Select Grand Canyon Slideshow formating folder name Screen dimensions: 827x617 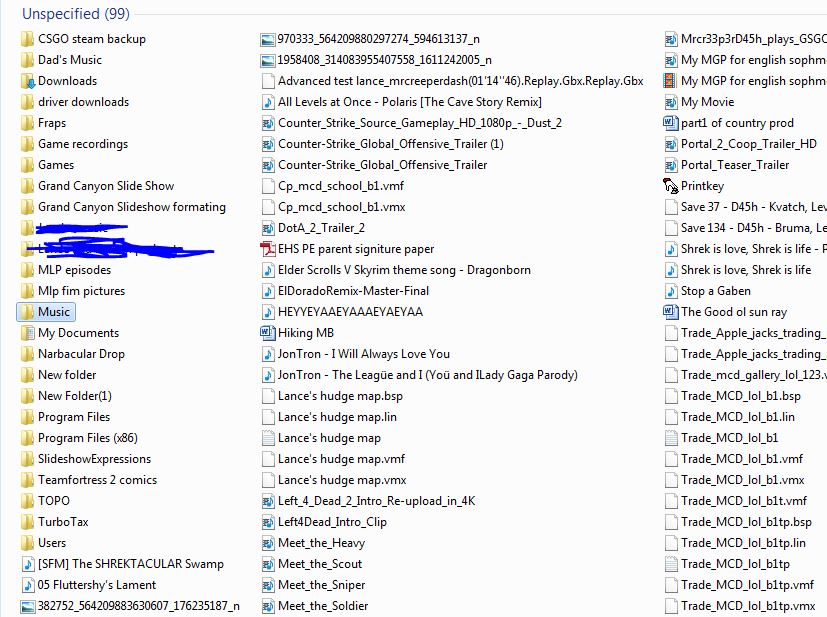[x=132, y=207]
